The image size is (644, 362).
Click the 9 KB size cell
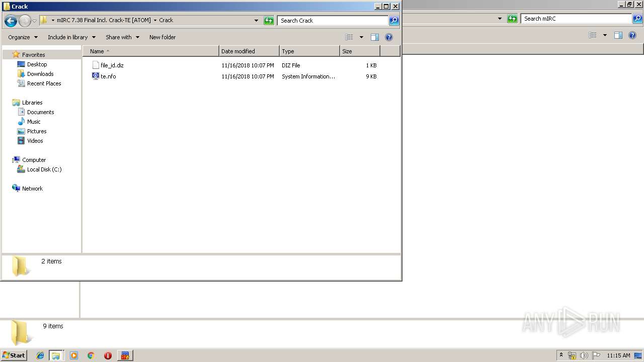pyautogui.click(x=371, y=76)
